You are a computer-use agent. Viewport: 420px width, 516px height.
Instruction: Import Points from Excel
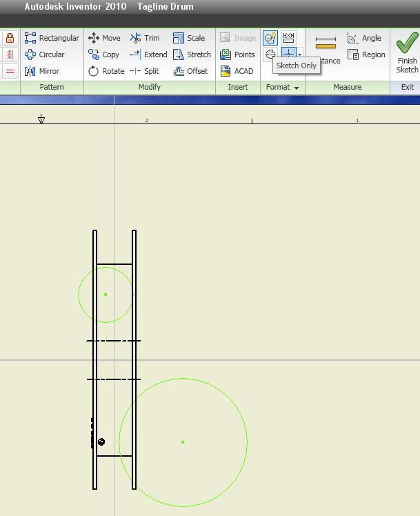pos(237,54)
